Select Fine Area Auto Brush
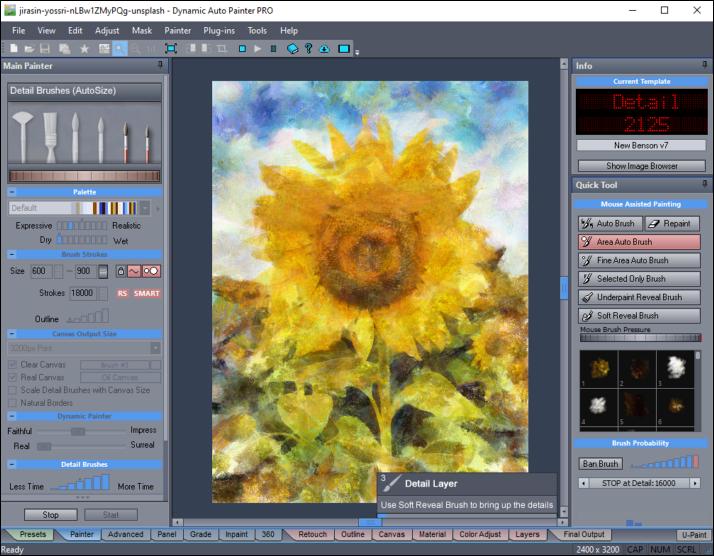 639,260
